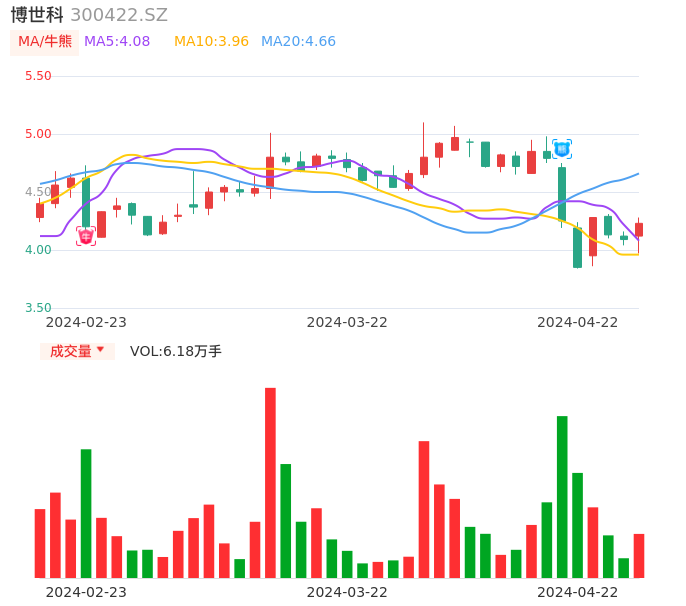This screenshot has width=686, height=606.
Task: Open the 成交量 indicator dropdown
Action: pyautogui.click(x=77, y=351)
